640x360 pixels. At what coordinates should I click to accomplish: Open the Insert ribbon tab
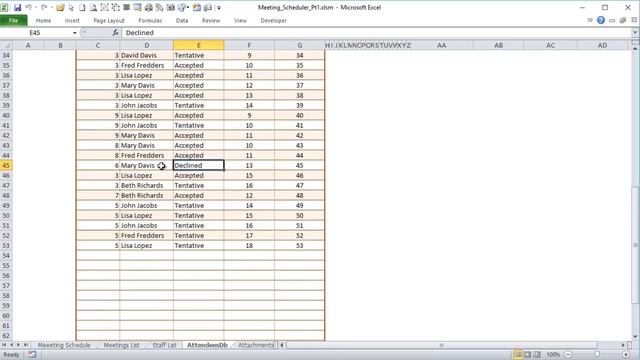72,20
